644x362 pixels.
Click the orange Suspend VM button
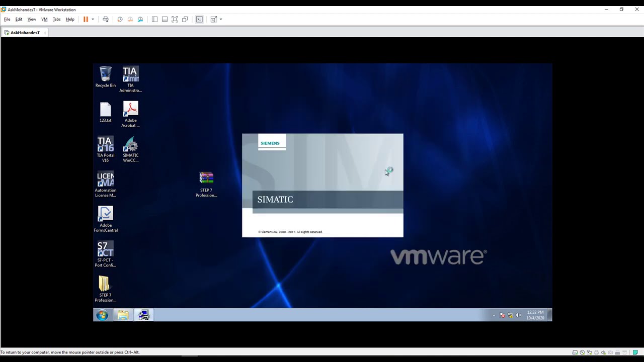(x=86, y=19)
